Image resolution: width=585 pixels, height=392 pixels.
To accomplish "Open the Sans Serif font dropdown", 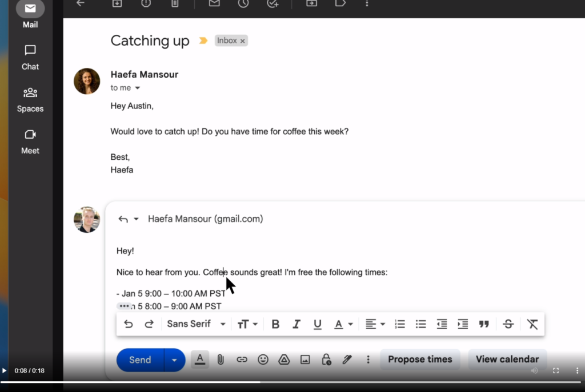I will 196,324.
